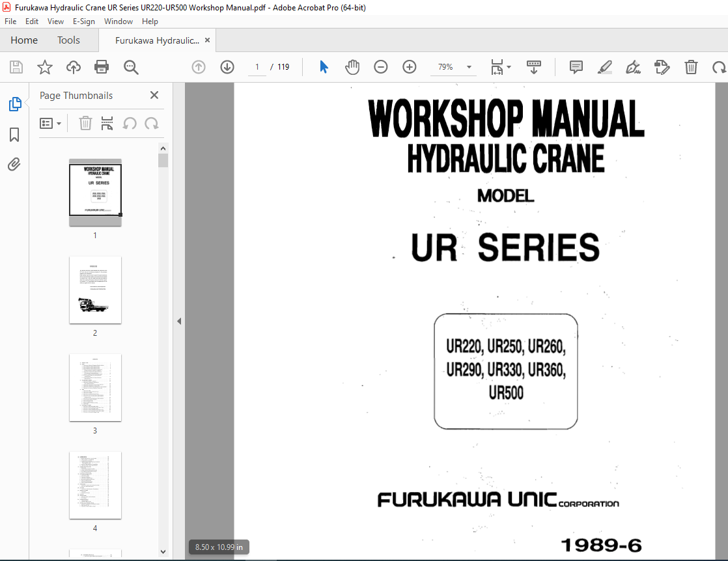
Task: Rotate thumbnail clockwise
Action: tap(151, 124)
